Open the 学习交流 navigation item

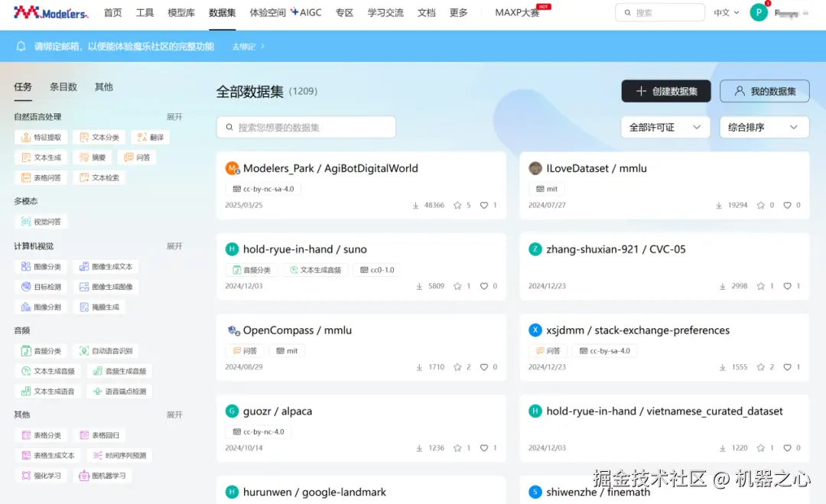point(385,13)
